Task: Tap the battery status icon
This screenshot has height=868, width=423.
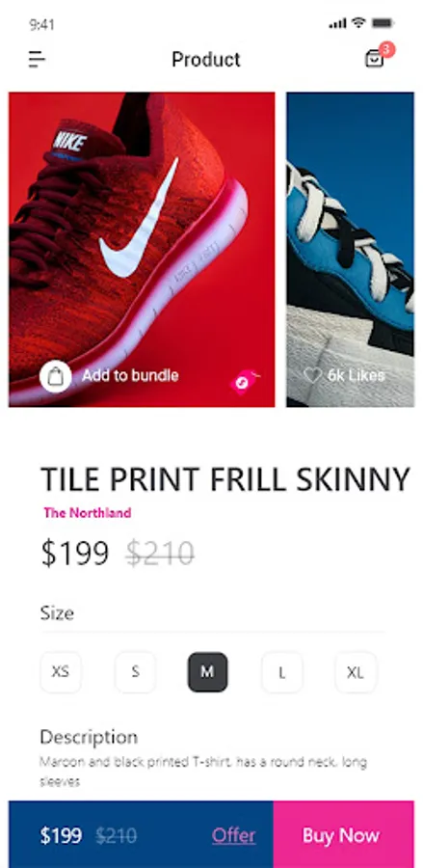Action: (x=383, y=23)
